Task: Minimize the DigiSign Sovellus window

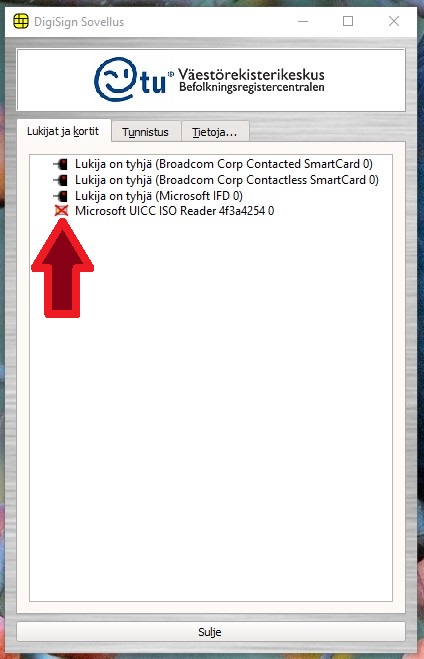Action: 303,21
